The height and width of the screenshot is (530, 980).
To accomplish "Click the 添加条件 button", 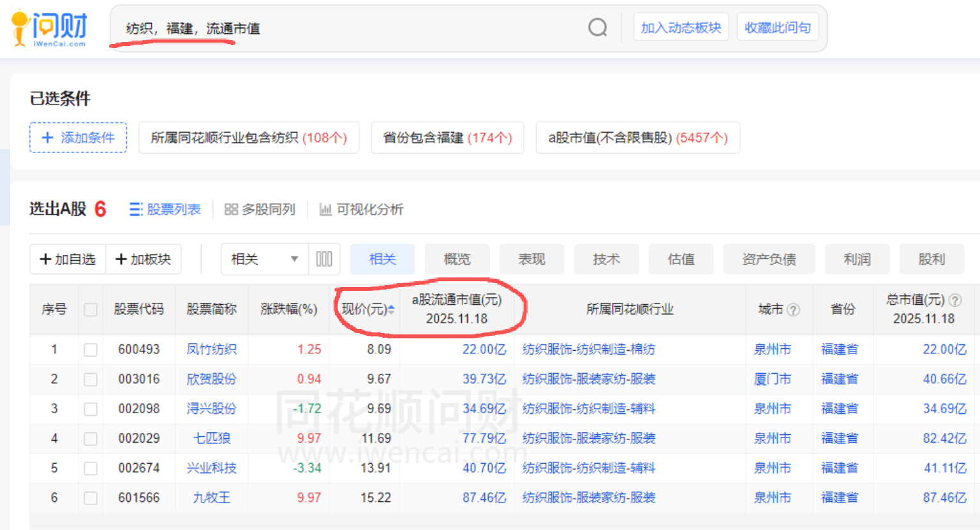I will tap(78, 137).
